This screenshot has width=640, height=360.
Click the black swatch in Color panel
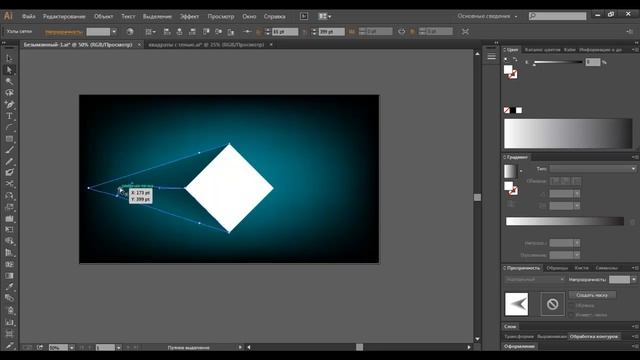coord(513,110)
